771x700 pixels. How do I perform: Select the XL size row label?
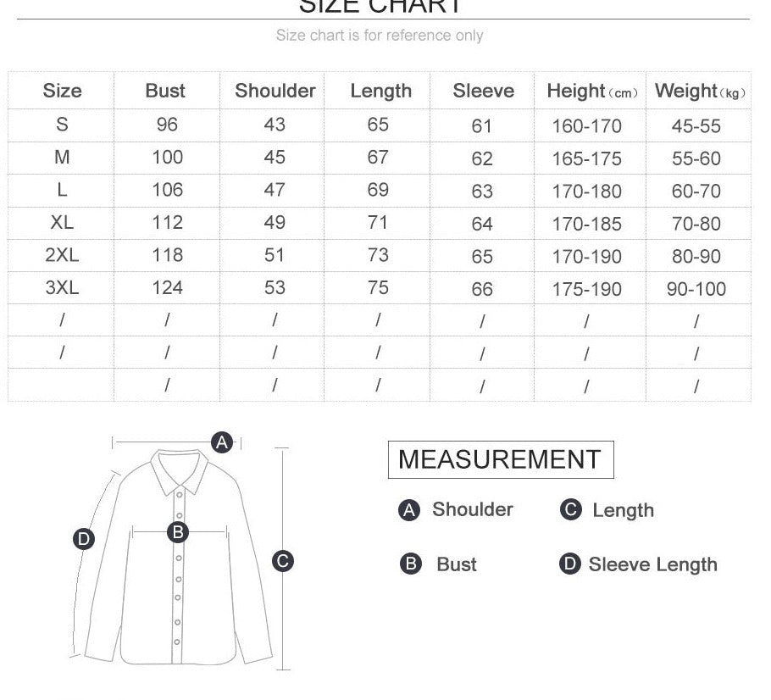pos(62,223)
